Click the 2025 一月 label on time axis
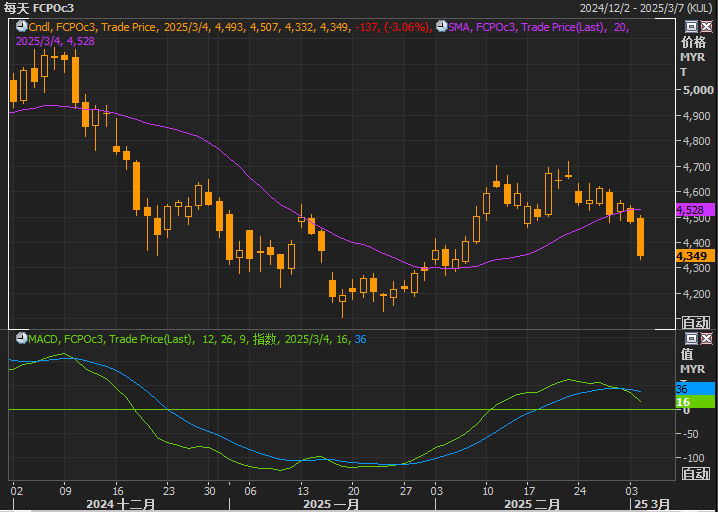 coord(333,505)
